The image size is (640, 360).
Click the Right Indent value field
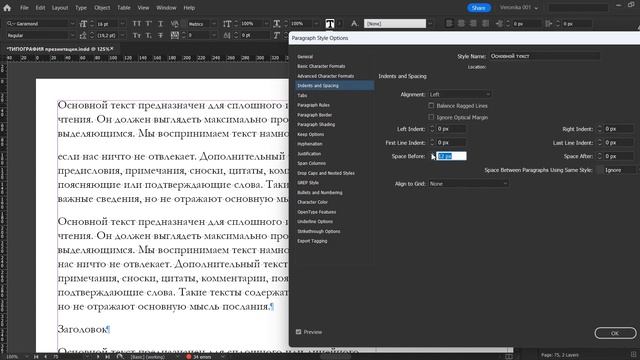click(x=618, y=129)
